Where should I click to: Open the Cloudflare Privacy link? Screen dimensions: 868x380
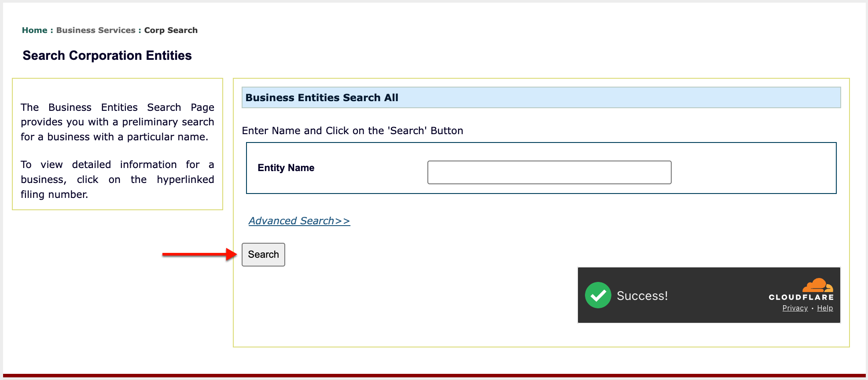tap(795, 308)
